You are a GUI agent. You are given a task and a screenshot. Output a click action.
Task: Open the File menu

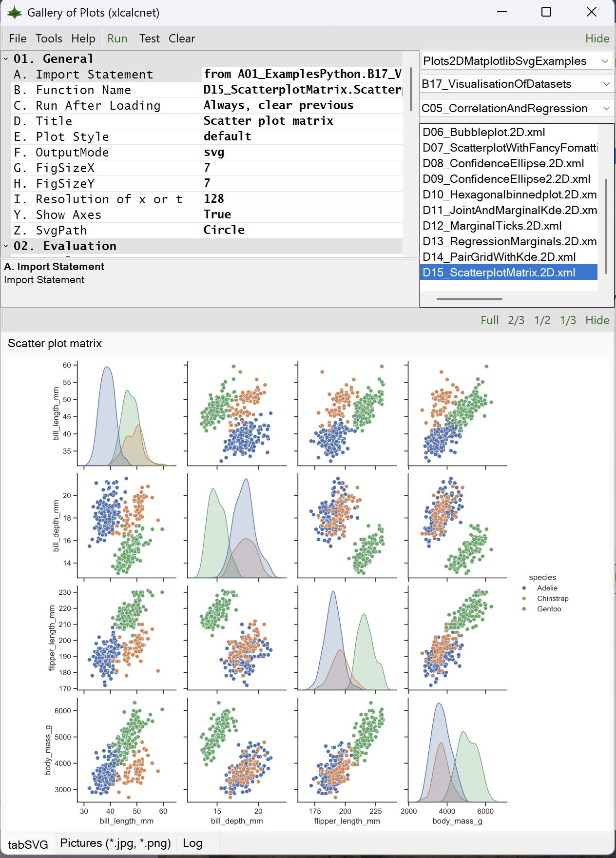18,39
